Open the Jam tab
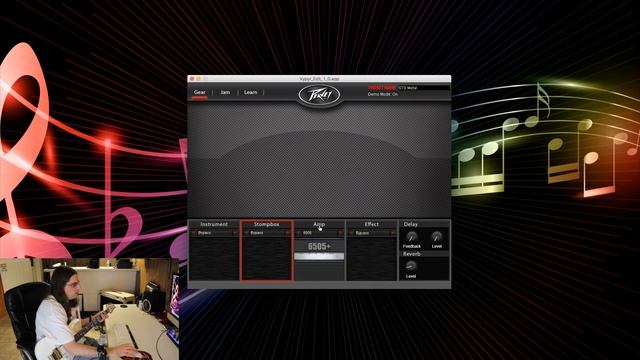 (225, 92)
